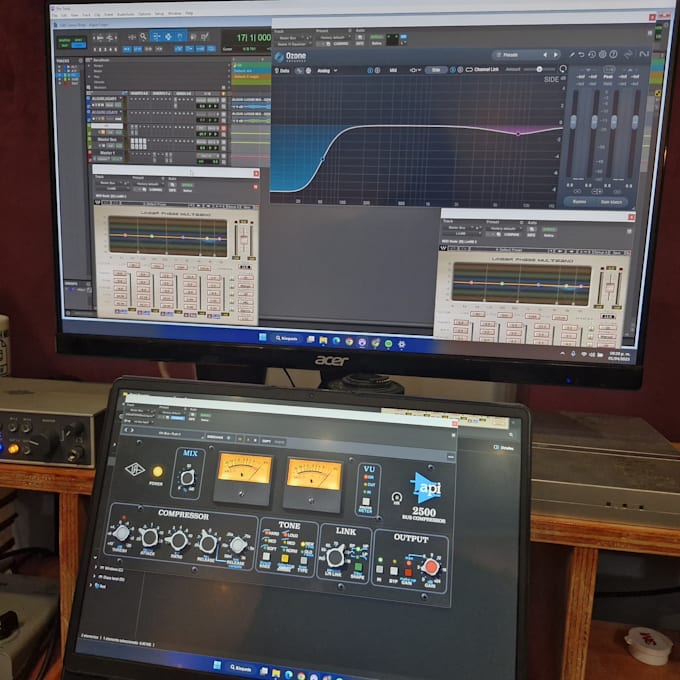Image resolution: width=680 pixels, height=680 pixels.
Task: Select the Pencil tool in Pro Tools toolbar
Action: click(204, 36)
